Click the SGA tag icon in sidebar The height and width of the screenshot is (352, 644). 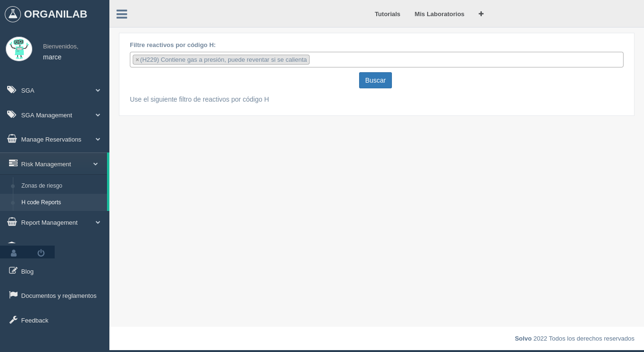pos(11,89)
